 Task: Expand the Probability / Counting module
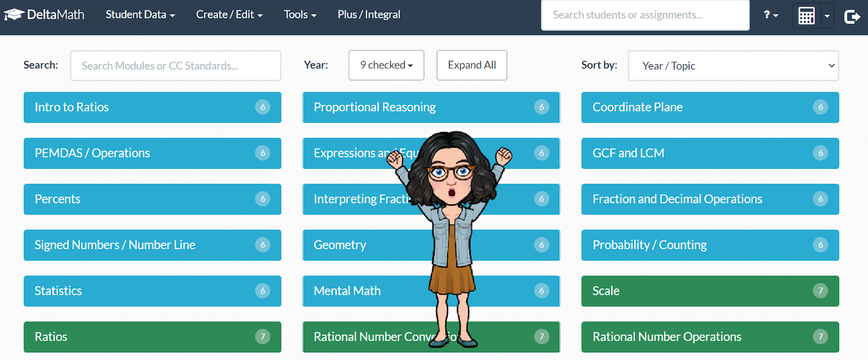click(x=710, y=245)
